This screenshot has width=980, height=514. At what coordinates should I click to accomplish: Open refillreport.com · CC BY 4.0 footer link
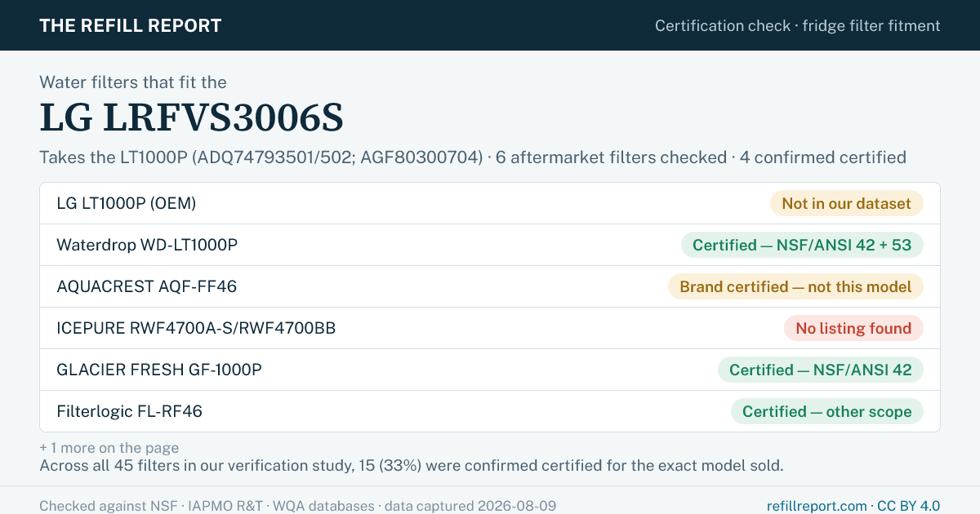point(853,506)
